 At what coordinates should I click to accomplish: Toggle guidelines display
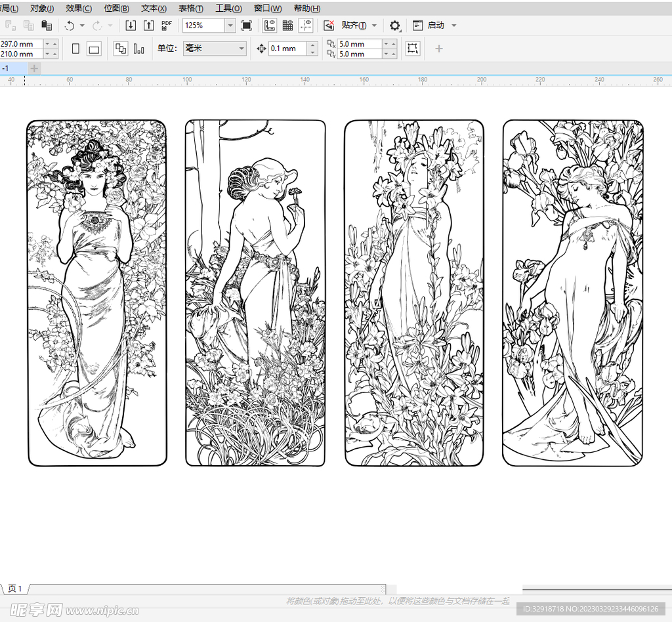[306, 26]
